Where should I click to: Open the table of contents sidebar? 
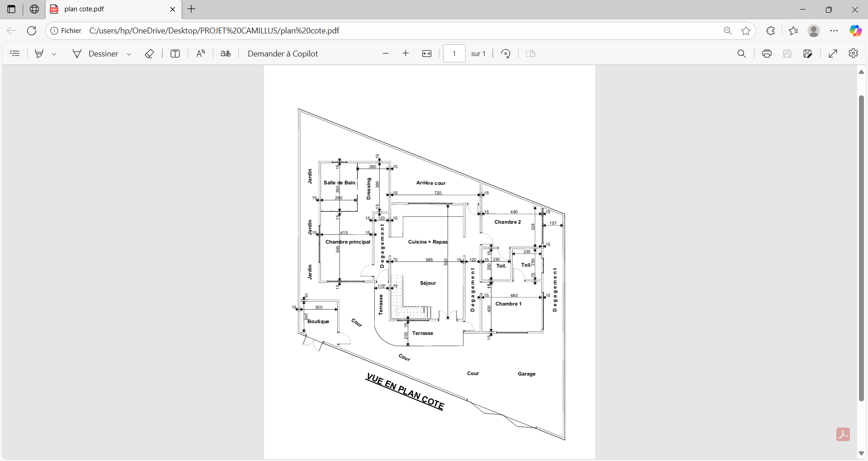[x=15, y=54]
